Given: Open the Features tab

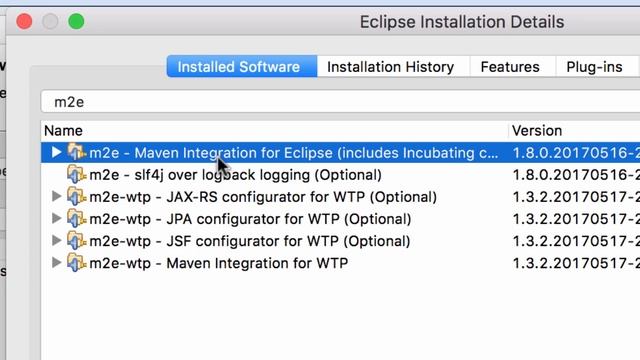Looking at the screenshot, I should [513, 67].
